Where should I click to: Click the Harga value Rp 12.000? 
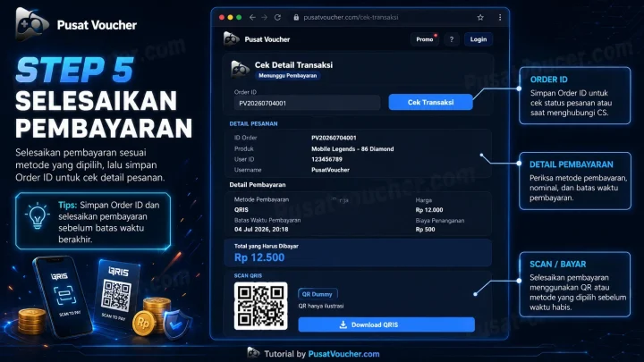click(x=429, y=210)
